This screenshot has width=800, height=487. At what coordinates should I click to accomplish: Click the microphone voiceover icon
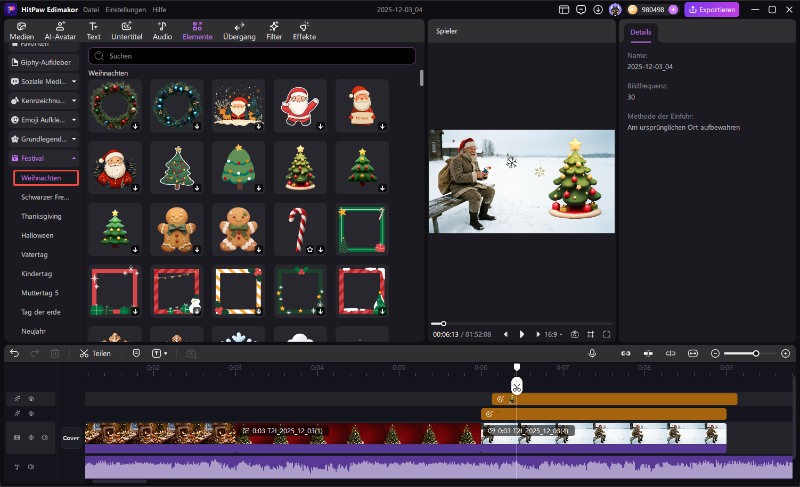pyautogui.click(x=592, y=353)
